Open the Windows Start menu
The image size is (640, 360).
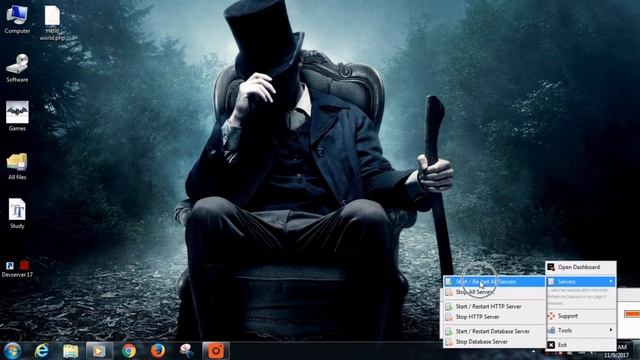click(12, 351)
